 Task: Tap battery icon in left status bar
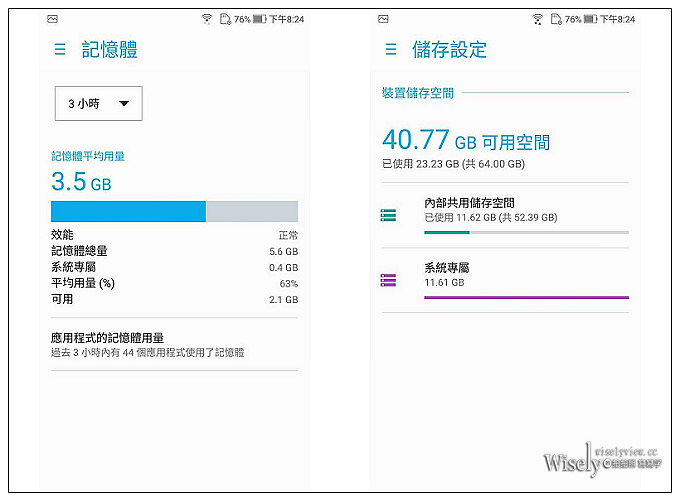260,19
